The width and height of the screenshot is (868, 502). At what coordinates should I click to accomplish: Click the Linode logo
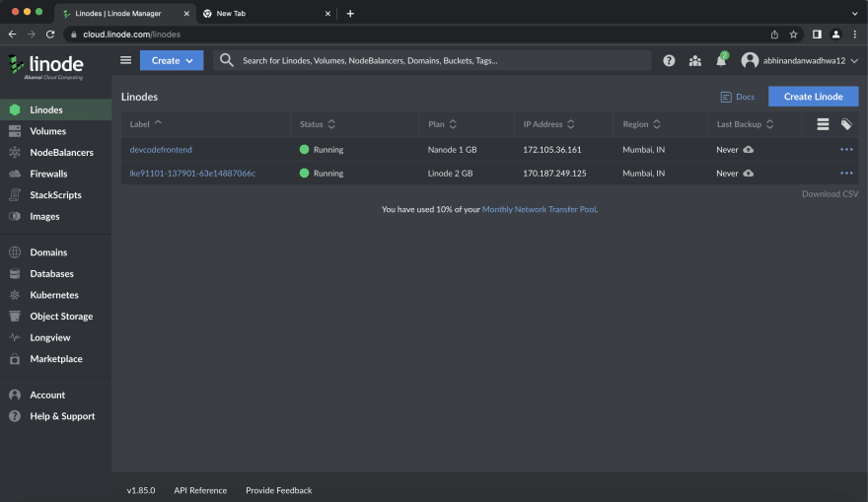point(45,67)
